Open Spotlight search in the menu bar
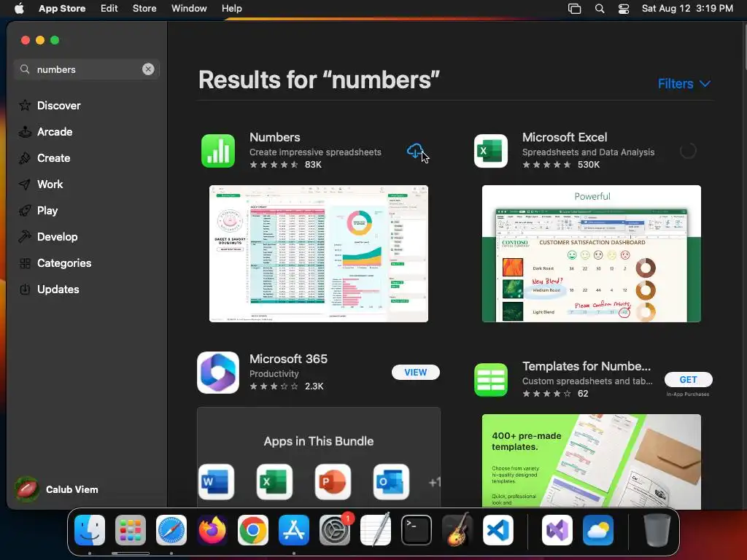Image resolution: width=747 pixels, height=560 pixels. pyautogui.click(x=600, y=9)
